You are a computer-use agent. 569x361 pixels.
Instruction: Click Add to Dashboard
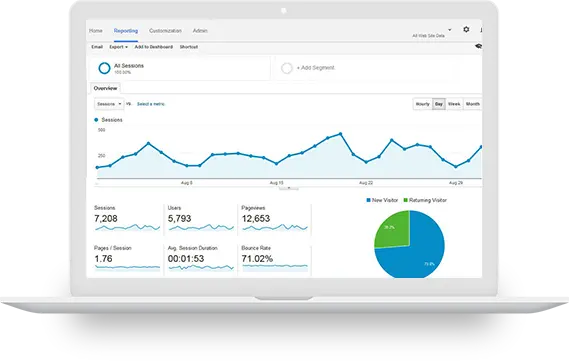point(153,47)
